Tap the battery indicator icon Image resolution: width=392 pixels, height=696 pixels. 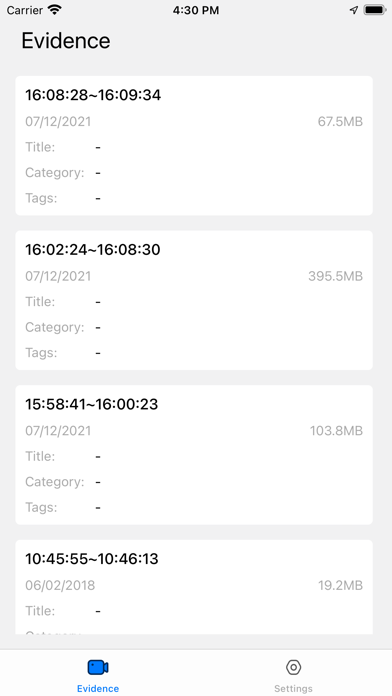pos(375,10)
